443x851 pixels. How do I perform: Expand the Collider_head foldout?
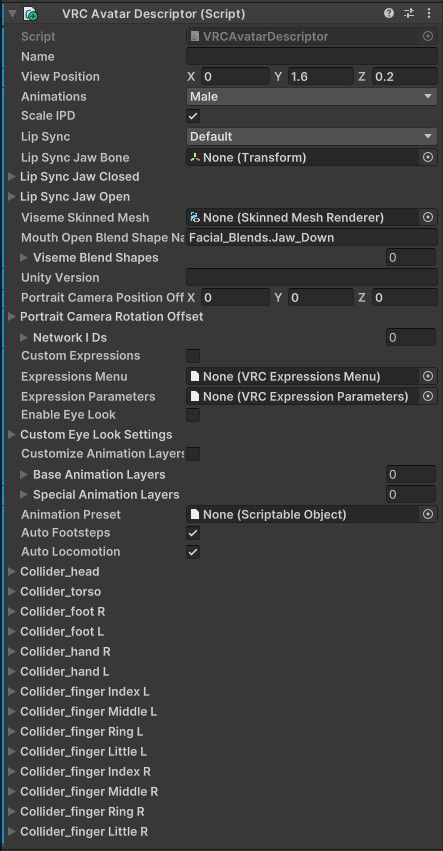pyautogui.click(x=12, y=571)
